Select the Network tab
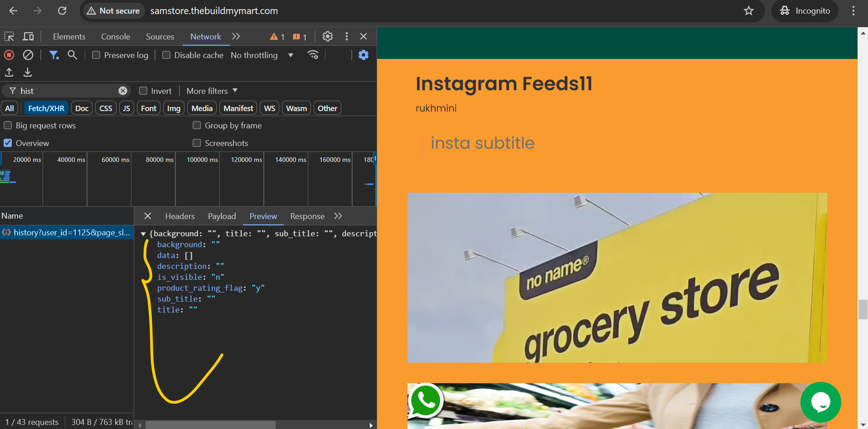The height and width of the screenshot is (429, 868). (206, 37)
